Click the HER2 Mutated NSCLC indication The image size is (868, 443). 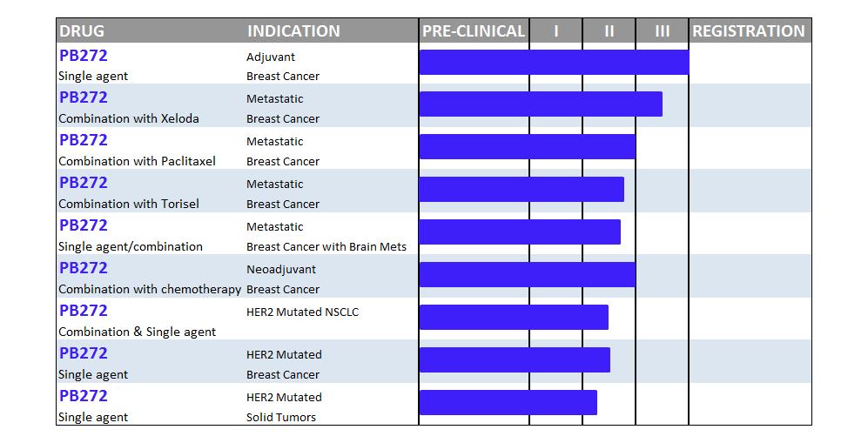pos(302,312)
